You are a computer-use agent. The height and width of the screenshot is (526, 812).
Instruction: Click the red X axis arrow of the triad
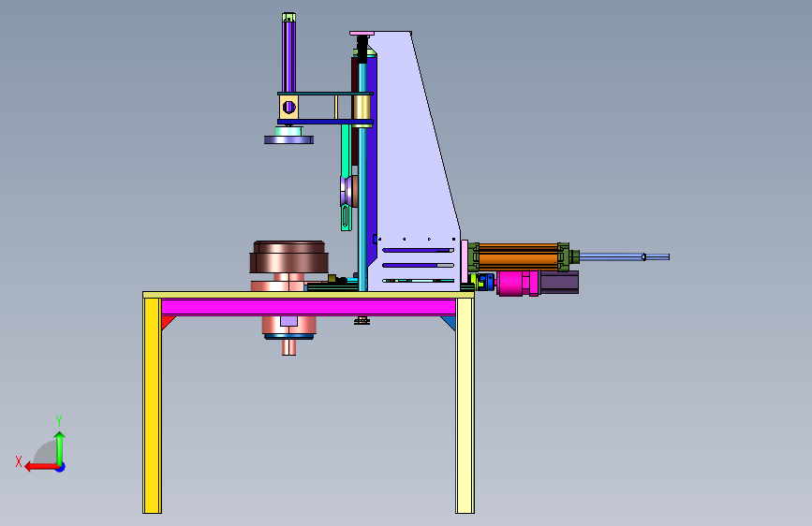click(x=40, y=467)
